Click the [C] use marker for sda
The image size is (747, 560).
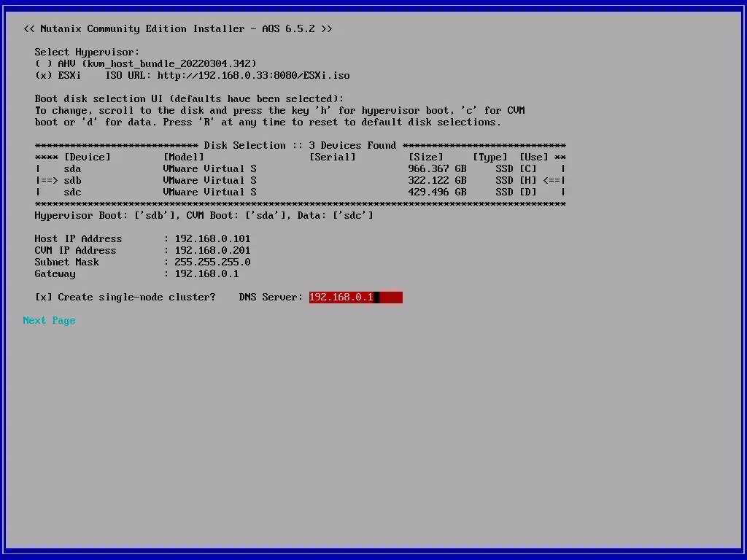tap(527, 168)
